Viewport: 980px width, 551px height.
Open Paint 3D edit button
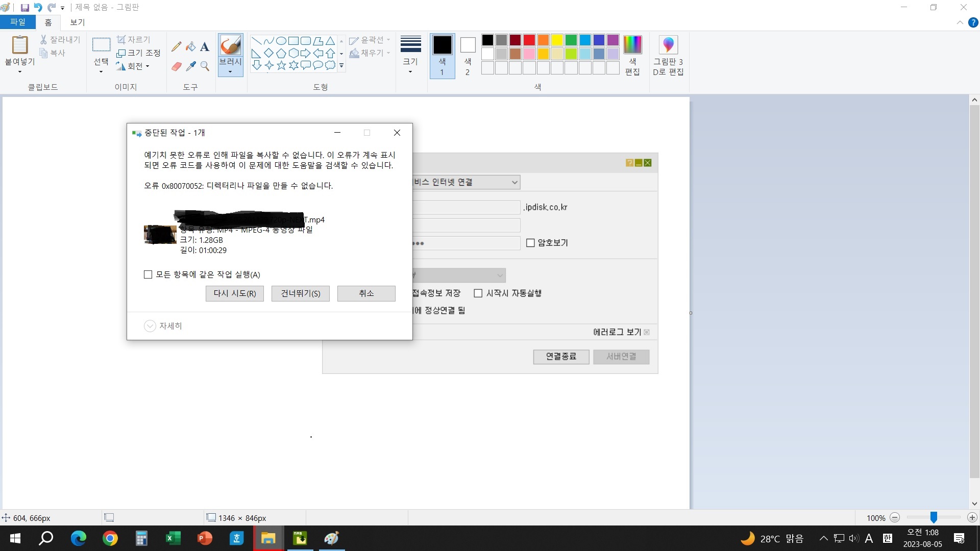(x=668, y=56)
